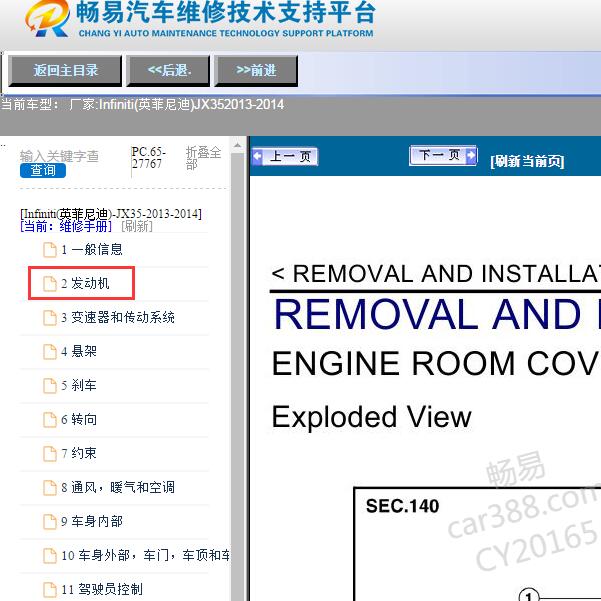Screen dimensions: 601x601
Task: Open tree item 1 一般信息
Action: point(92,250)
